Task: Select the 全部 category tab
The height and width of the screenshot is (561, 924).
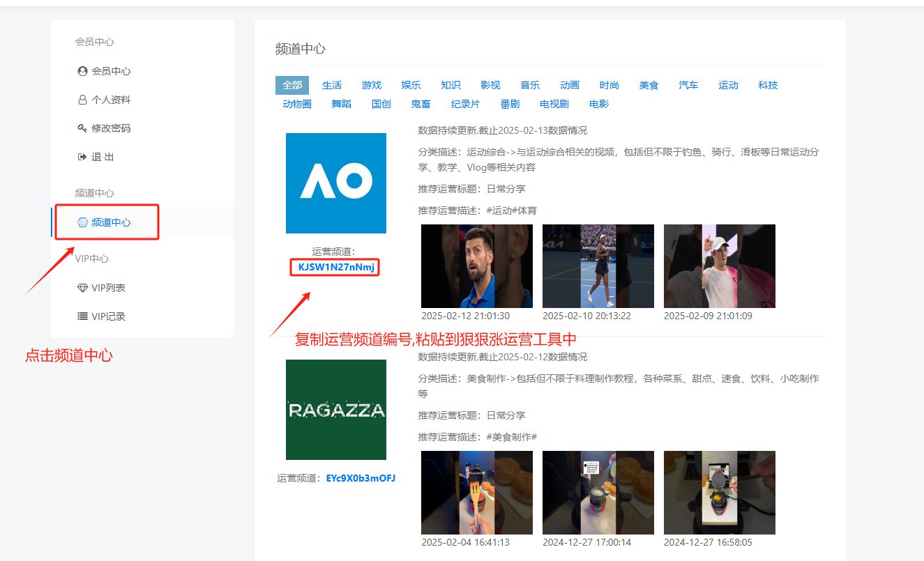Action: 292,85
